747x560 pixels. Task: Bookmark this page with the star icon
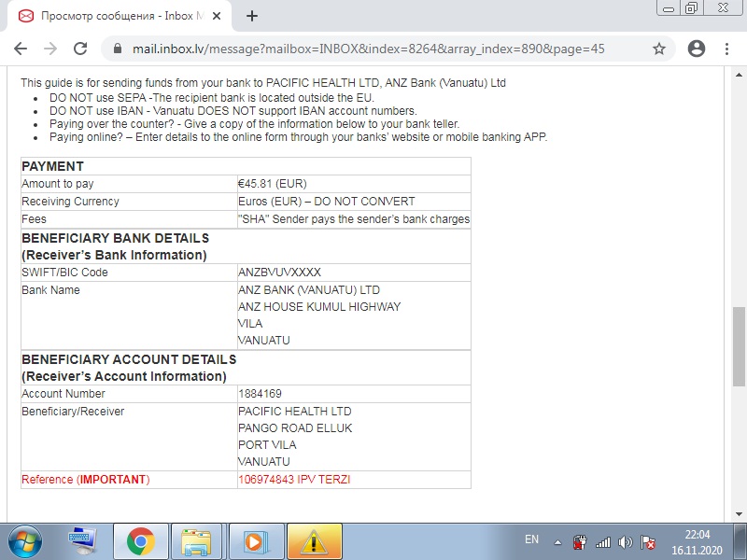[x=659, y=49]
